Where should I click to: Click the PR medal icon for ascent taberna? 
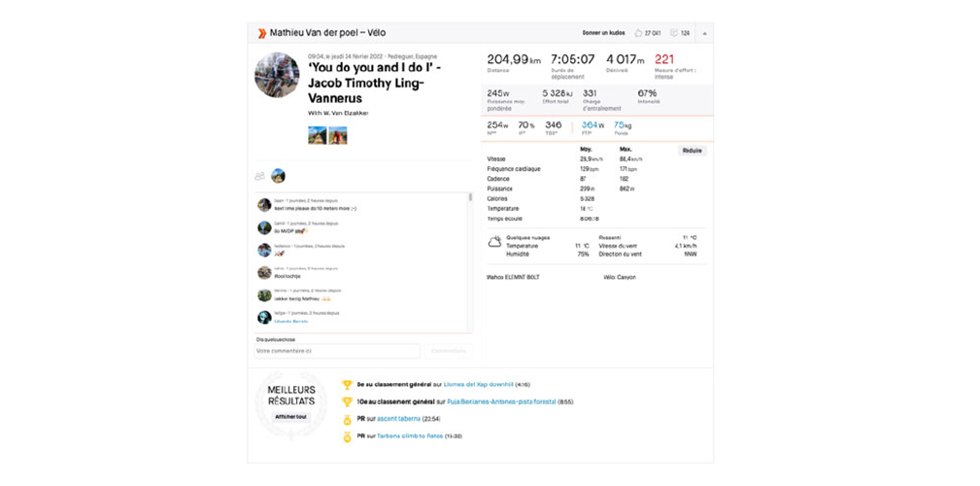[347, 419]
